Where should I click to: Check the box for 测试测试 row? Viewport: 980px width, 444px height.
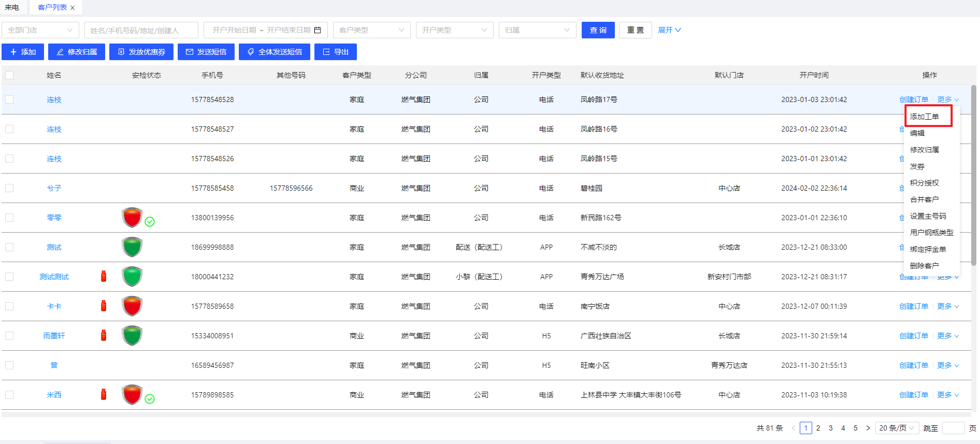click(9, 277)
